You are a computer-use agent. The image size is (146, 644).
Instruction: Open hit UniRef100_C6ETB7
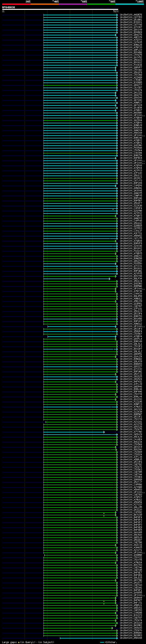[131, 306]
